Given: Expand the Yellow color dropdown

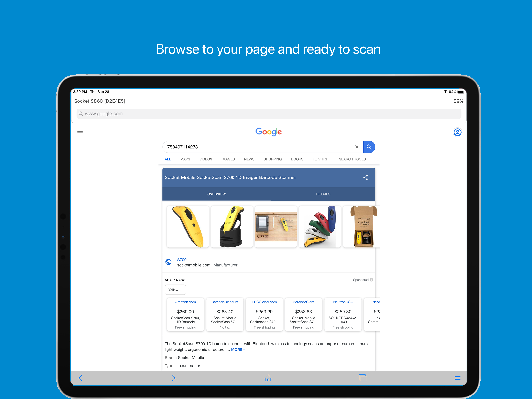Looking at the screenshot, I should (x=175, y=290).
